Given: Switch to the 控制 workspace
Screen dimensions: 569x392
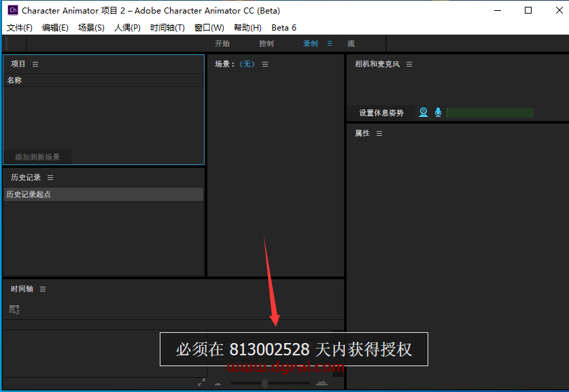Looking at the screenshot, I should pos(266,43).
